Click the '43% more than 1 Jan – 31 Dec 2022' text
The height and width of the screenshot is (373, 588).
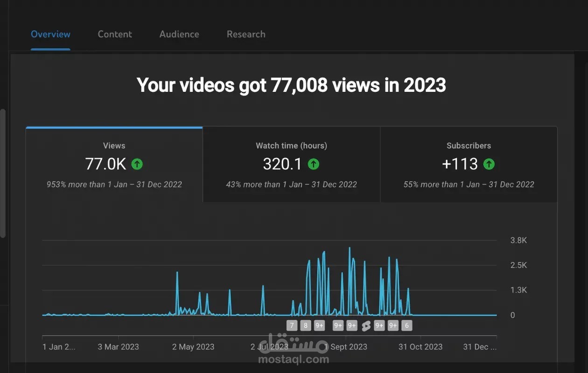(x=292, y=185)
